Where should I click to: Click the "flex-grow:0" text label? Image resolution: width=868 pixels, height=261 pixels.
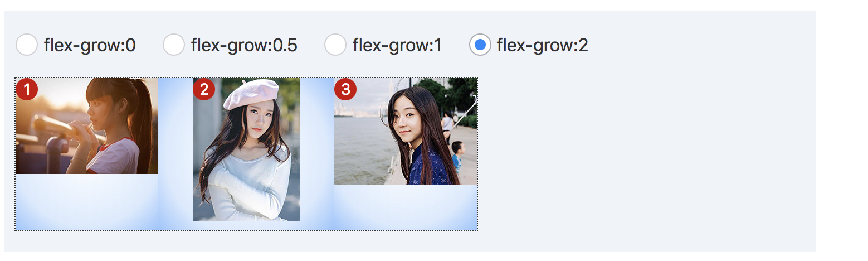[x=90, y=45]
